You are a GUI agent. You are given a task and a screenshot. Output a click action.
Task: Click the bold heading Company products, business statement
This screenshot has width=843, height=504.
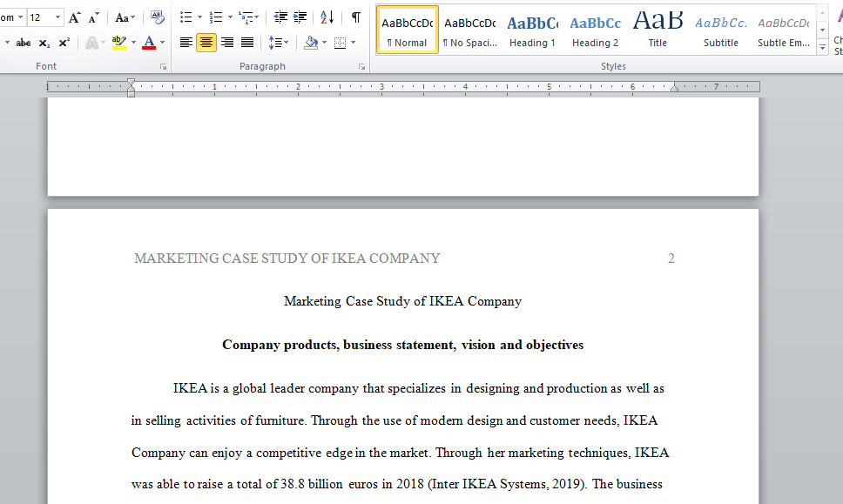pos(402,345)
